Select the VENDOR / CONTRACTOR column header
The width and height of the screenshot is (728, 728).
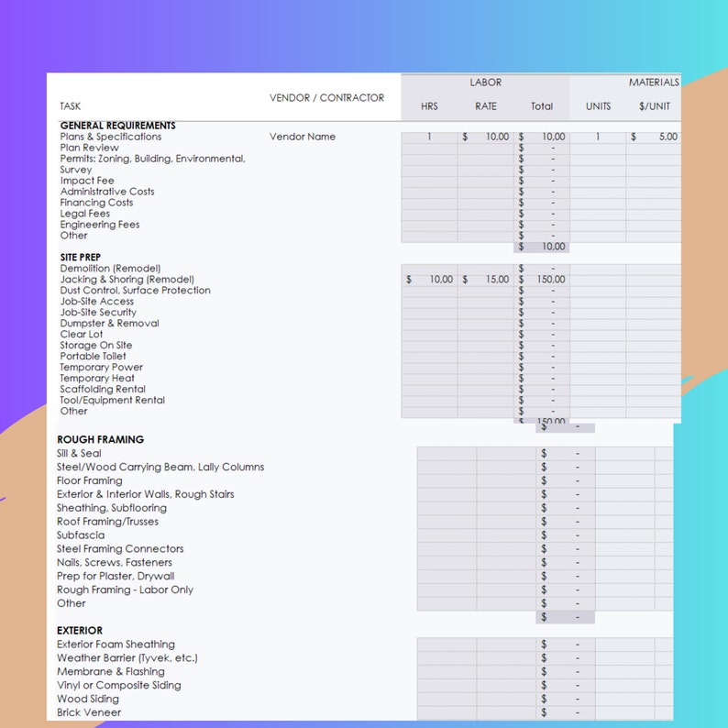326,98
